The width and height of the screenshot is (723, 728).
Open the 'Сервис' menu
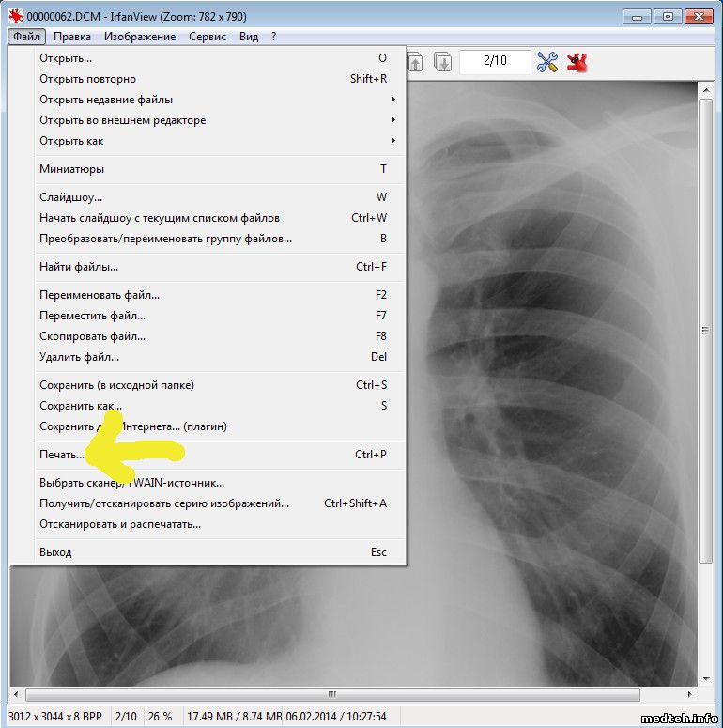(207, 37)
